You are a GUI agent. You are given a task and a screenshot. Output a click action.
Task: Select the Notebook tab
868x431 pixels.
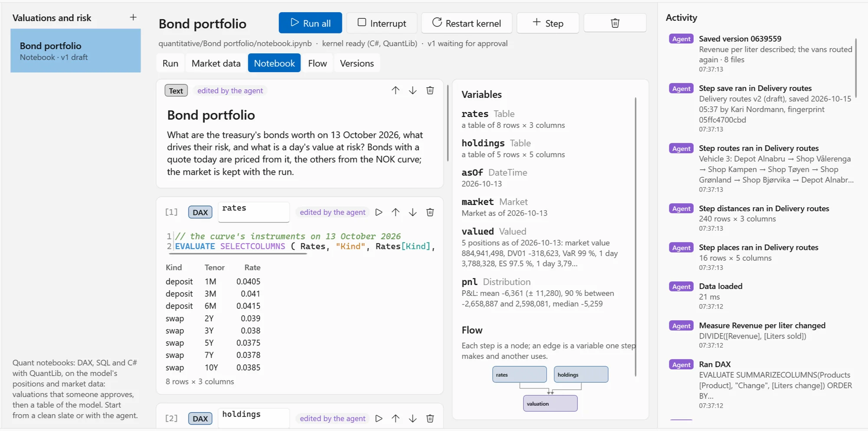pyautogui.click(x=274, y=63)
